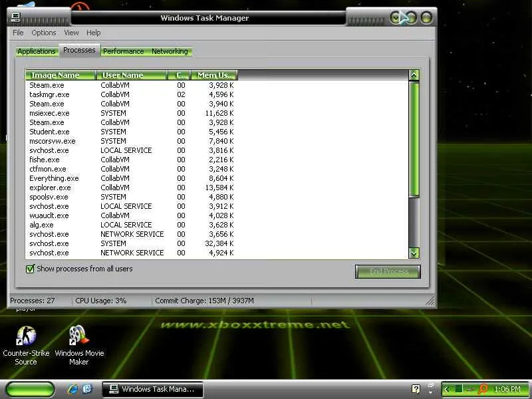Click the Processes: 27 status bar entry

click(x=32, y=301)
